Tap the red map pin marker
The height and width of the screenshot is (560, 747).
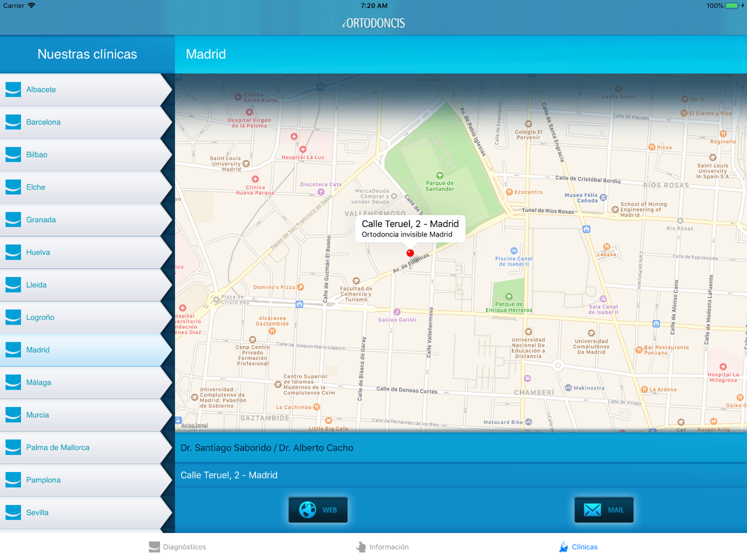[x=410, y=253]
